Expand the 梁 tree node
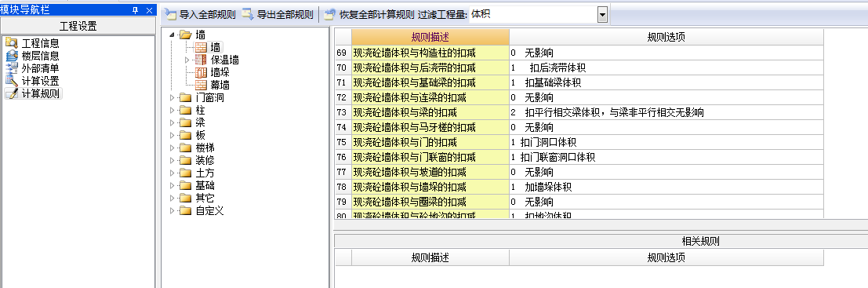868x288 pixels. (173, 123)
